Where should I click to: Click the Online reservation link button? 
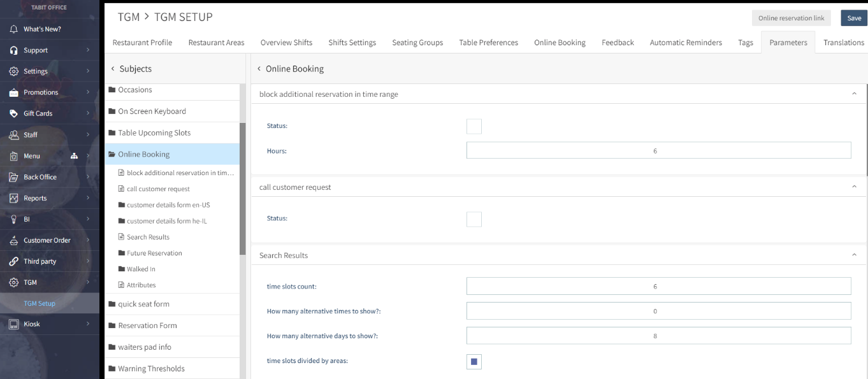791,18
